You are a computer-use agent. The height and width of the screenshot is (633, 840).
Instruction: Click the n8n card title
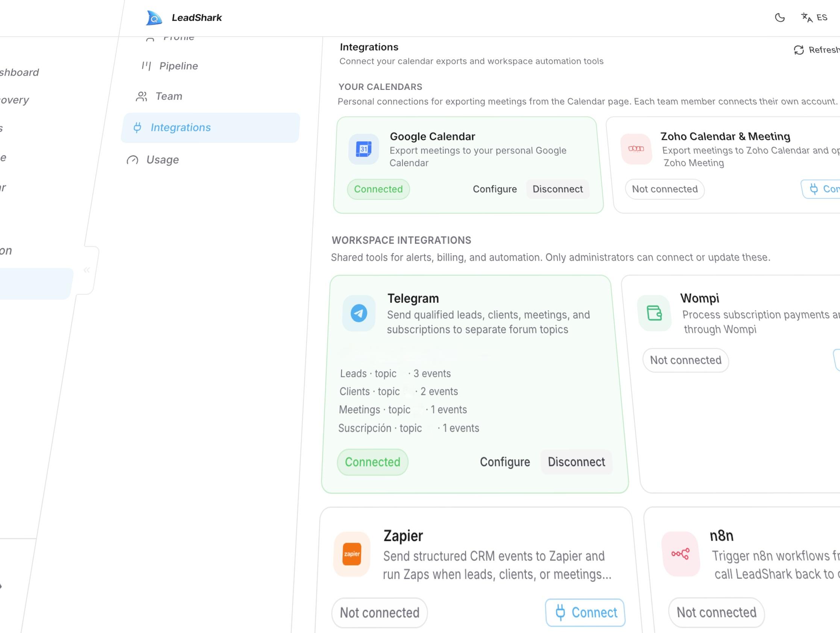(x=722, y=536)
